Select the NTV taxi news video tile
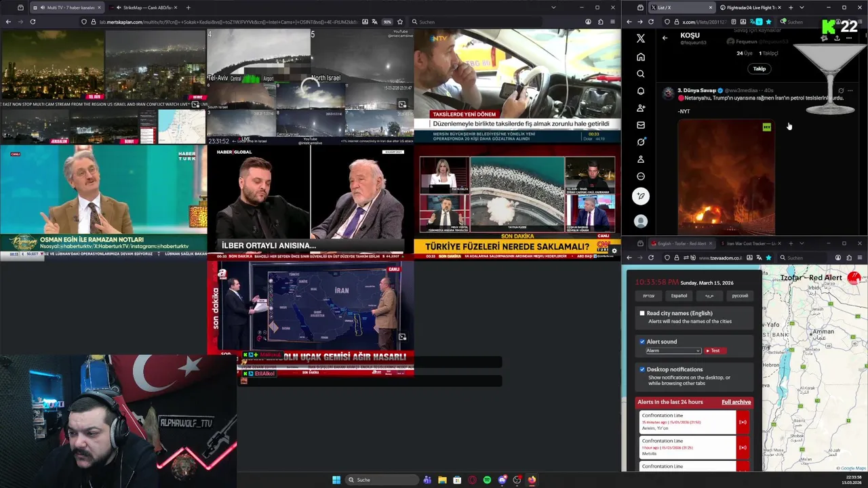The image size is (868, 488). [x=517, y=86]
